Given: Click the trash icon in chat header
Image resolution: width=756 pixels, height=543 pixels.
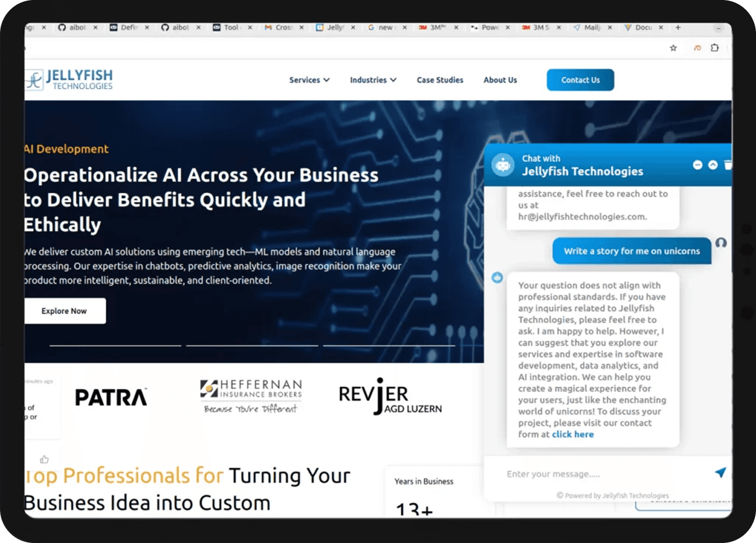Looking at the screenshot, I should coord(727,165).
